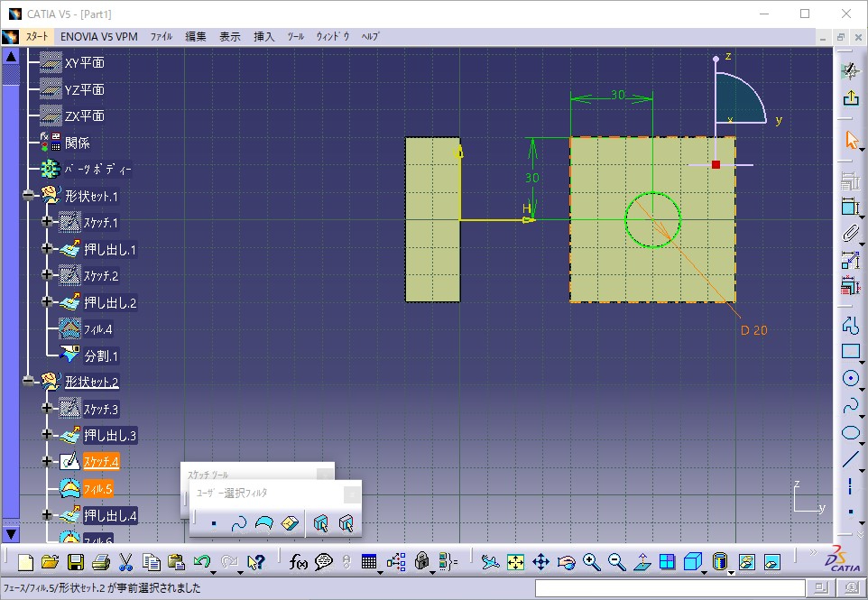Collapse the 形状セット.1 tree node
The image size is (868, 600).
[29, 196]
